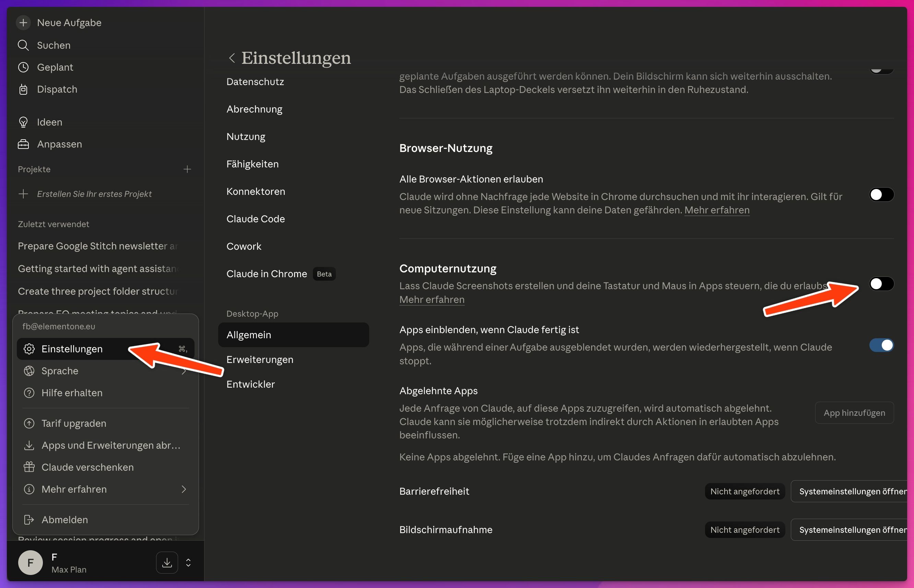The image size is (914, 588).
Task: Click Mehr erfahren link under Computernutzung
Action: (432, 299)
